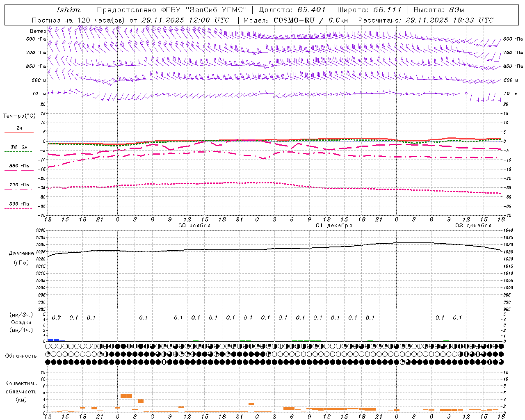The width and height of the screenshot is (525, 420).
Task: Click the "30 ноября" date label
Action: [x=194, y=226]
